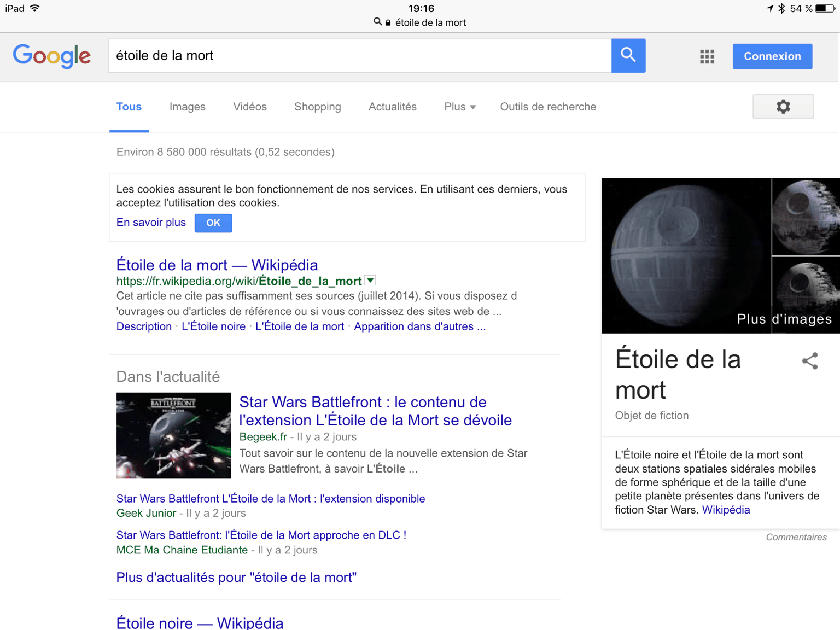Open the search settings gear

(x=783, y=107)
